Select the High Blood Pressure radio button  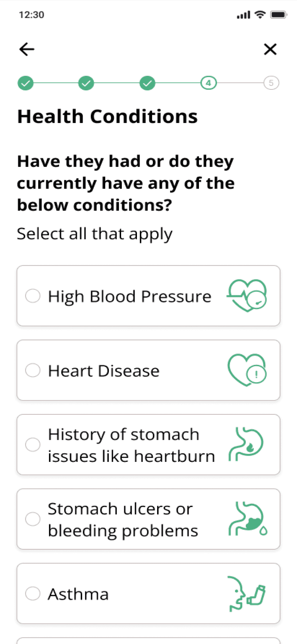pos(33,296)
